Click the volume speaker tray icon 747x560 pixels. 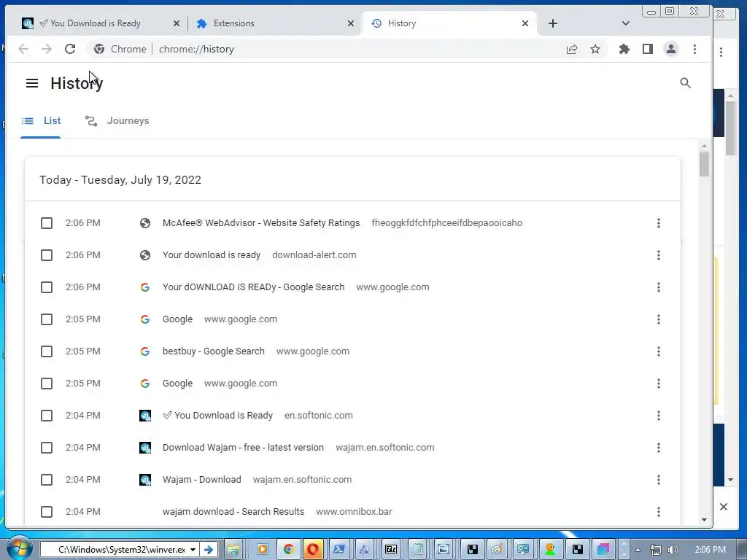[x=673, y=550]
